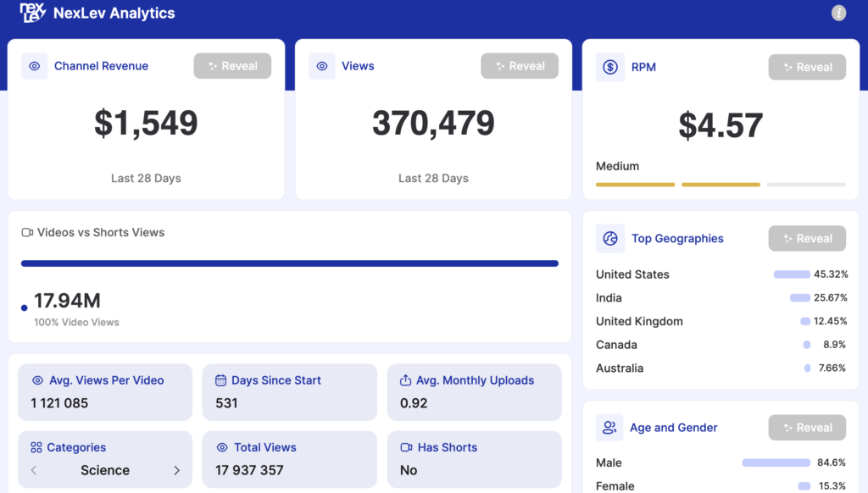Image resolution: width=868 pixels, height=493 pixels.
Task: Click the Days Since Start calendar icon
Action: [x=220, y=380]
